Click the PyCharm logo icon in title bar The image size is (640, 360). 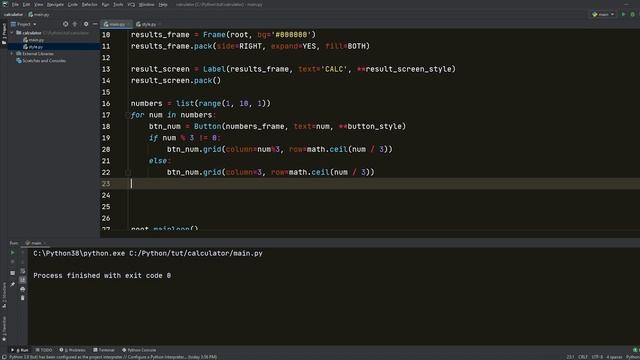pos(5,4)
